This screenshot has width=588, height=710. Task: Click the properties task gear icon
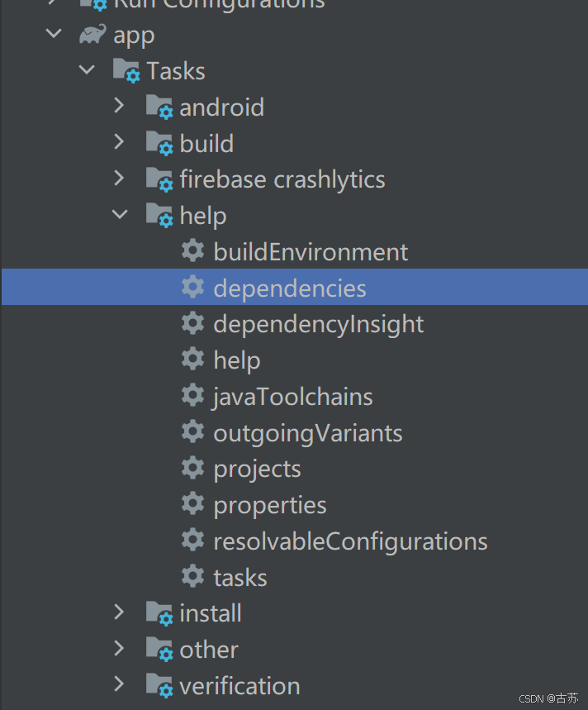192,504
